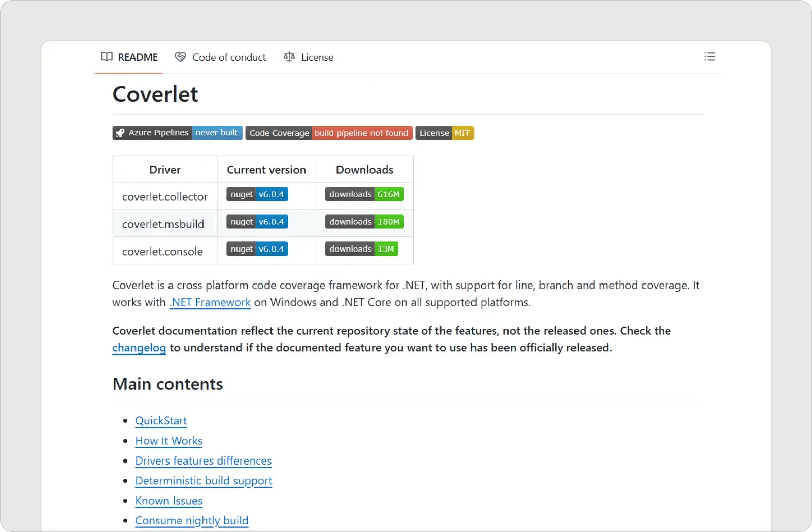Click the README book icon

[x=107, y=57]
